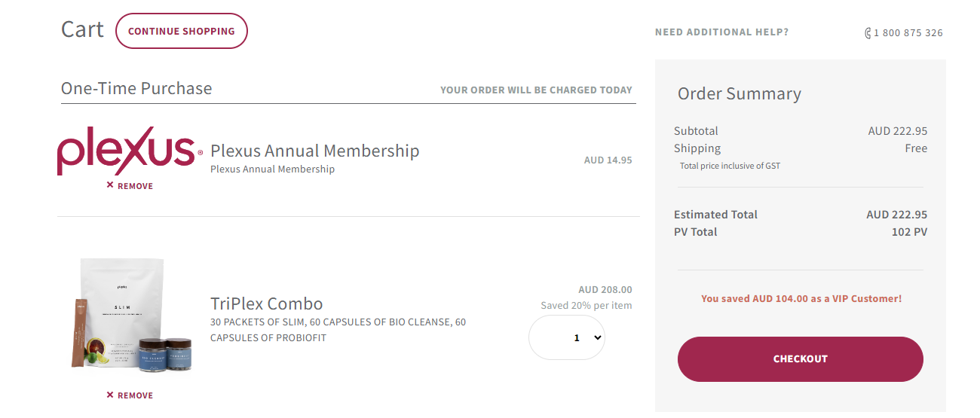Click the AUD 14.95 membership price
980x418 pixels.
point(608,160)
